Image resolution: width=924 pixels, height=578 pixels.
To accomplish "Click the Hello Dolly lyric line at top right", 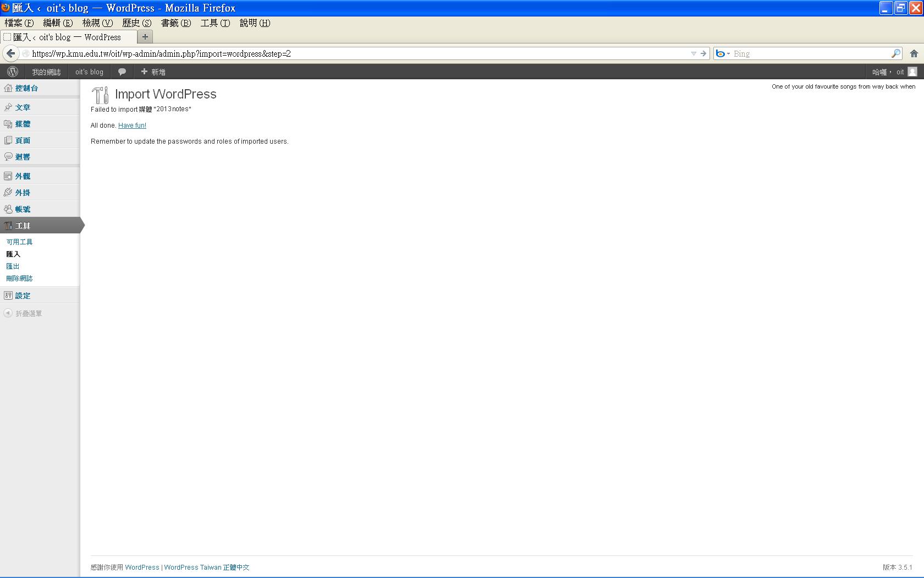I will pyautogui.click(x=844, y=86).
